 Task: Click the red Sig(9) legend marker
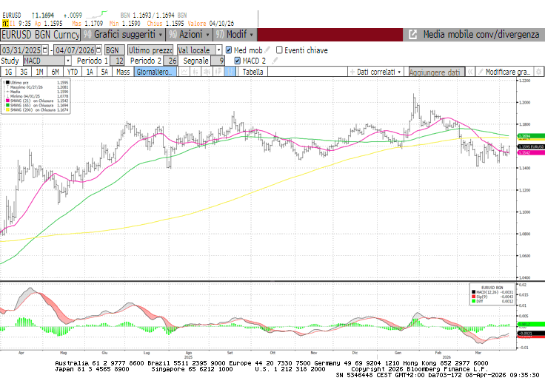point(473,297)
